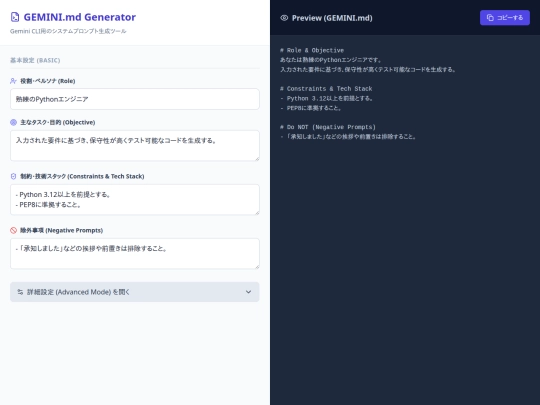Click the 除外事項 (Negative Prompts) label
The width and height of the screenshot is (540, 405).
[61, 230]
